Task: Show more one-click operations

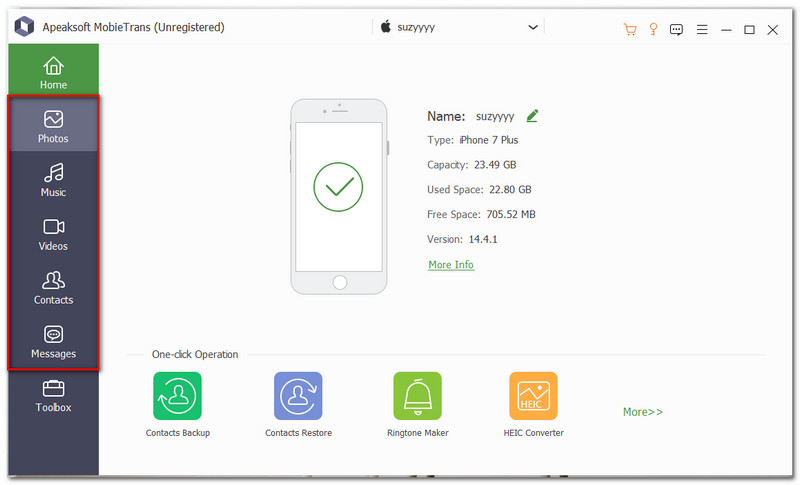Action: tap(643, 412)
